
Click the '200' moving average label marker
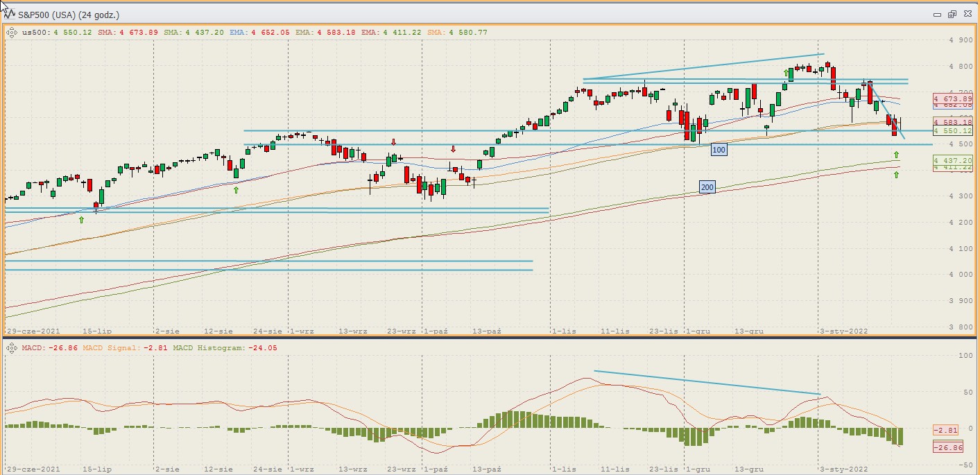[707, 187]
